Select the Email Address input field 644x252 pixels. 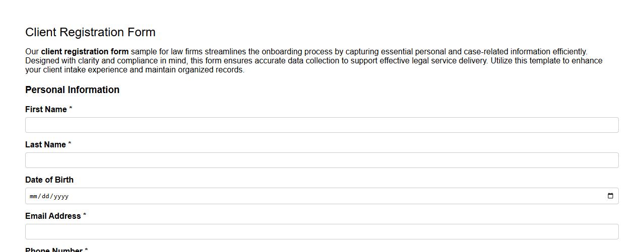click(321, 232)
